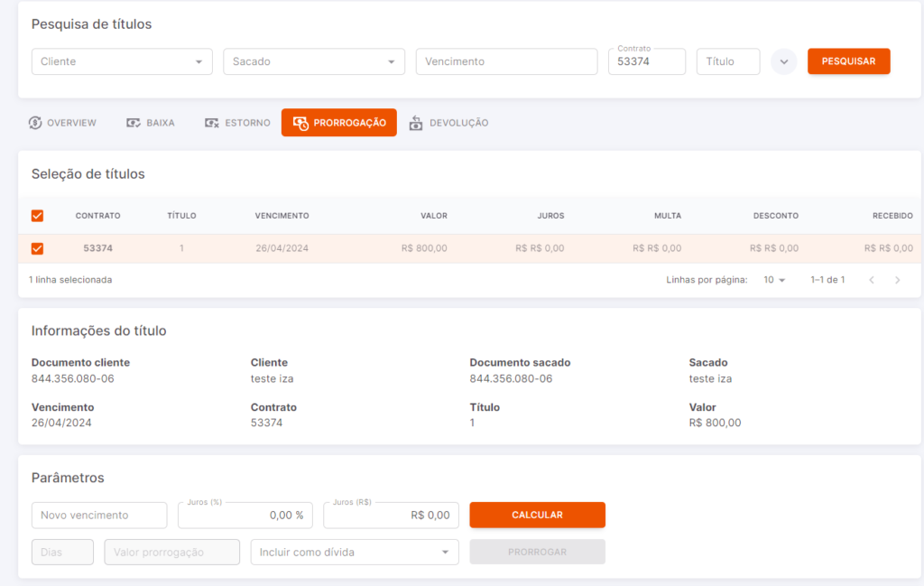Uncheck the row for contract 53374
The image size is (924, 586).
[37, 248]
